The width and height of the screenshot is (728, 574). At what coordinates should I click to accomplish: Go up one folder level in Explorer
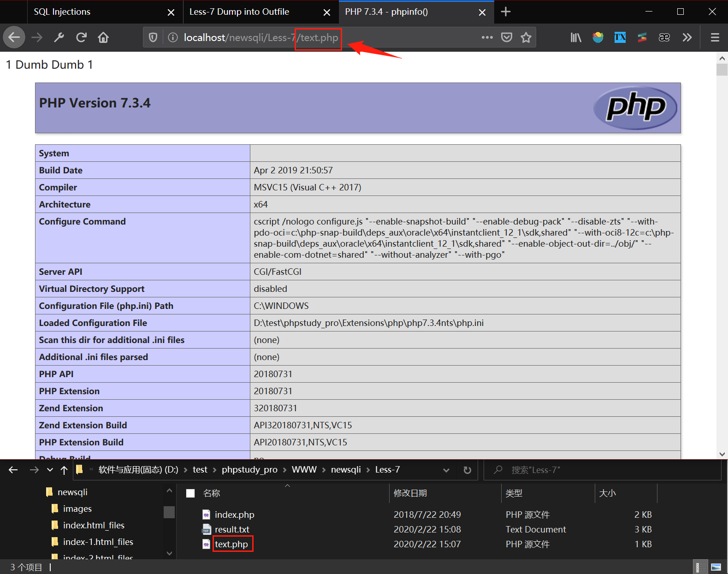[x=64, y=470]
